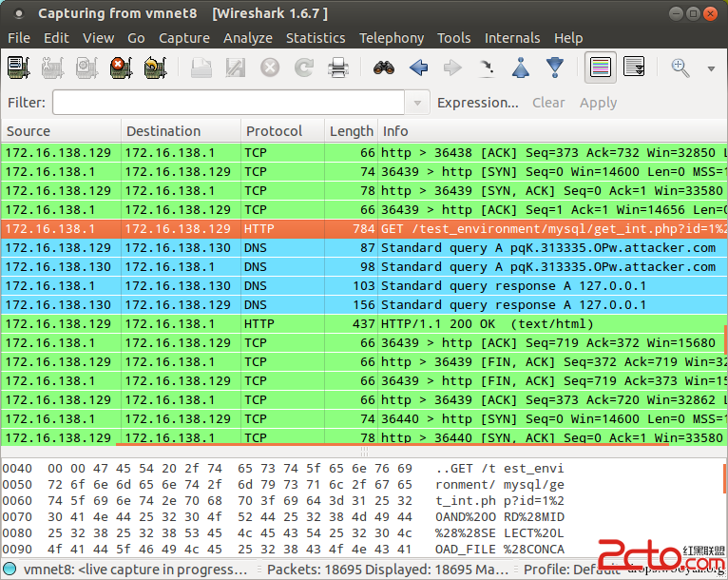The image size is (728, 580).
Task: Select the 36440 > http [SYN] packet
Action: (x=364, y=419)
